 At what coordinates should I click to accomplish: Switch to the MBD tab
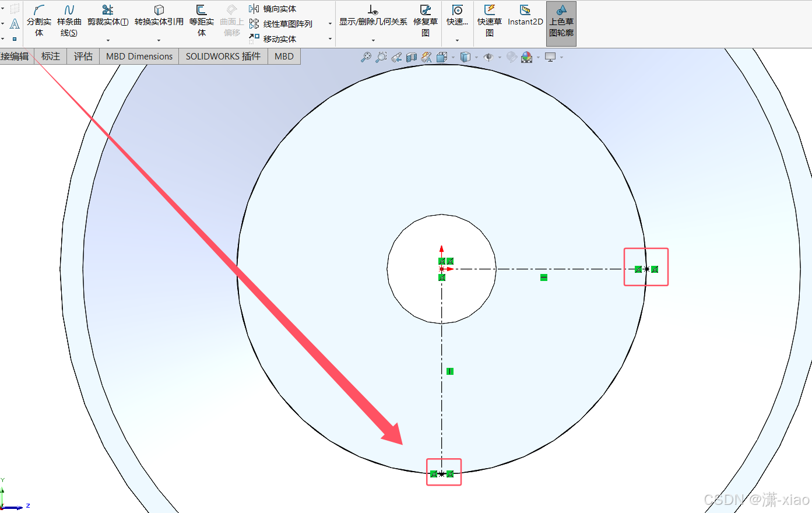click(284, 56)
